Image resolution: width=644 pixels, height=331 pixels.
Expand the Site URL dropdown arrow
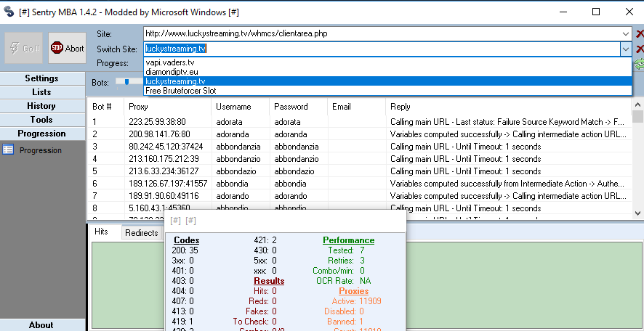click(x=626, y=34)
